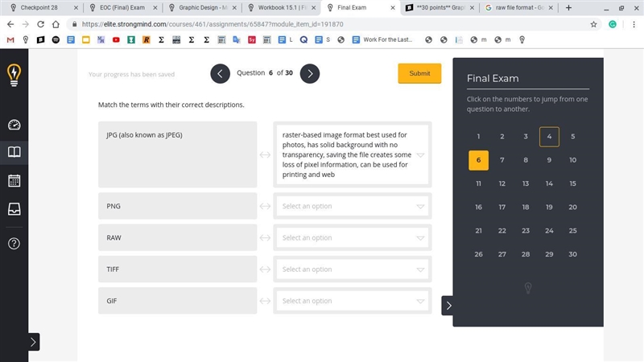Viewport: 644px width, 362px height.
Task: Open the inbox tray icon
Action: pos(14,209)
